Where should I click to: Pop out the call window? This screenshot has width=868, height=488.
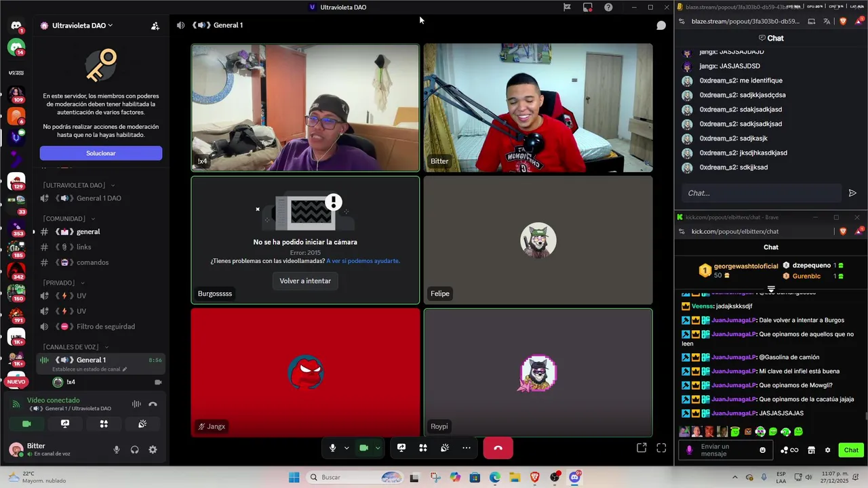(x=642, y=447)
